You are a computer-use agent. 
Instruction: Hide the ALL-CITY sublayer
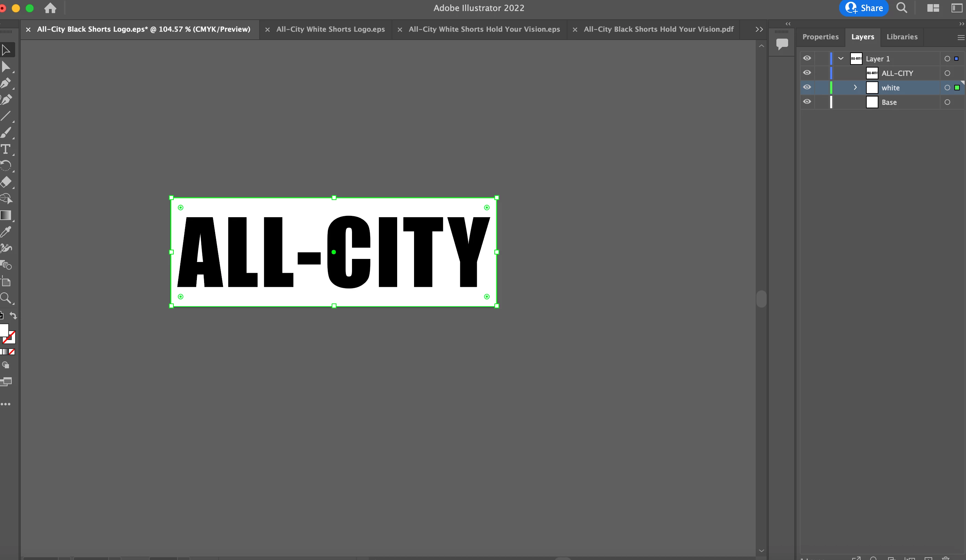pyautogui.click(x=807, y=73)
